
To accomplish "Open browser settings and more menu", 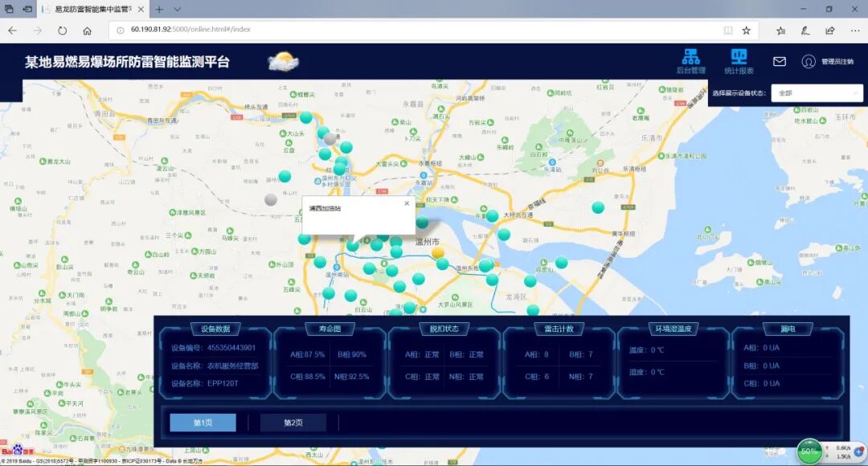I will click(854, 31).
